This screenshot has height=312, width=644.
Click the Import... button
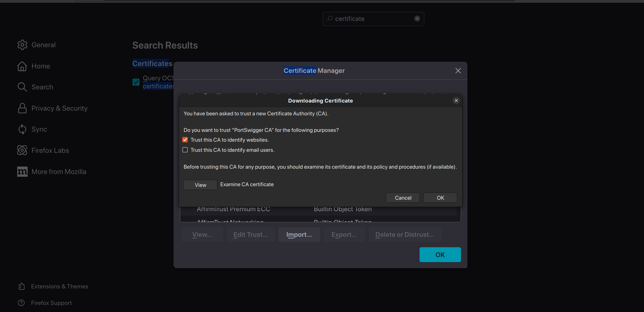299,234
